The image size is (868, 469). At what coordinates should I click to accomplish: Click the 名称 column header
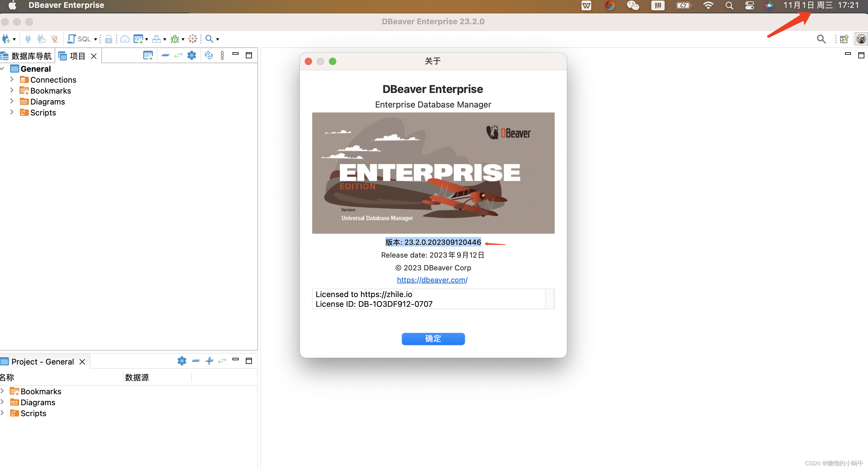coord(62,377)
